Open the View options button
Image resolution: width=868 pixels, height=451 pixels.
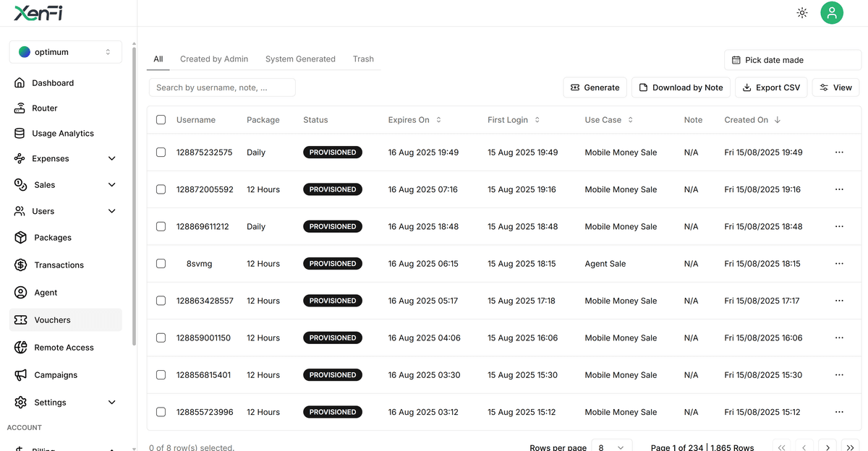pyautogui.click(x=835, y=87)
